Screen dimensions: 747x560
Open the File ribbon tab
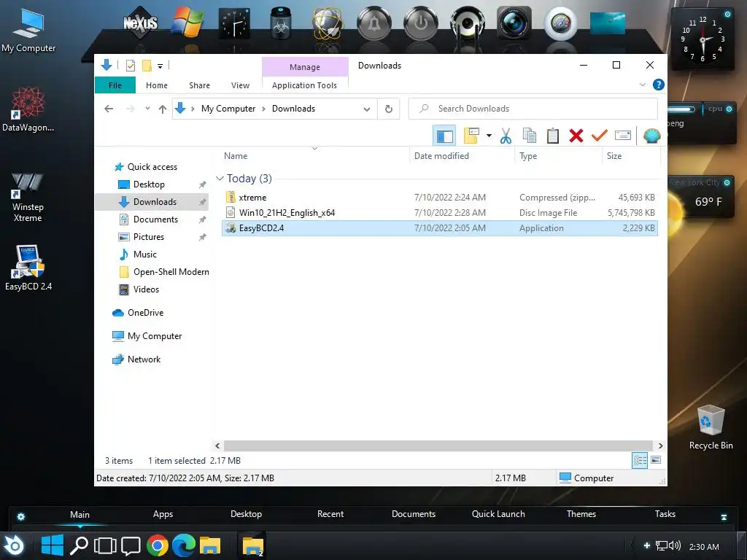pos(115,85)
